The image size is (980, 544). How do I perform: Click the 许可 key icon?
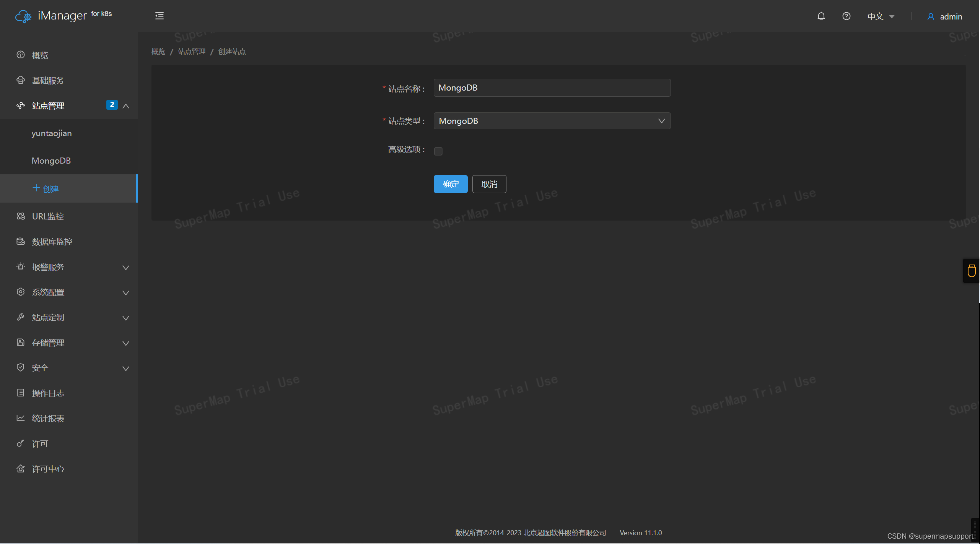(21, 443)
